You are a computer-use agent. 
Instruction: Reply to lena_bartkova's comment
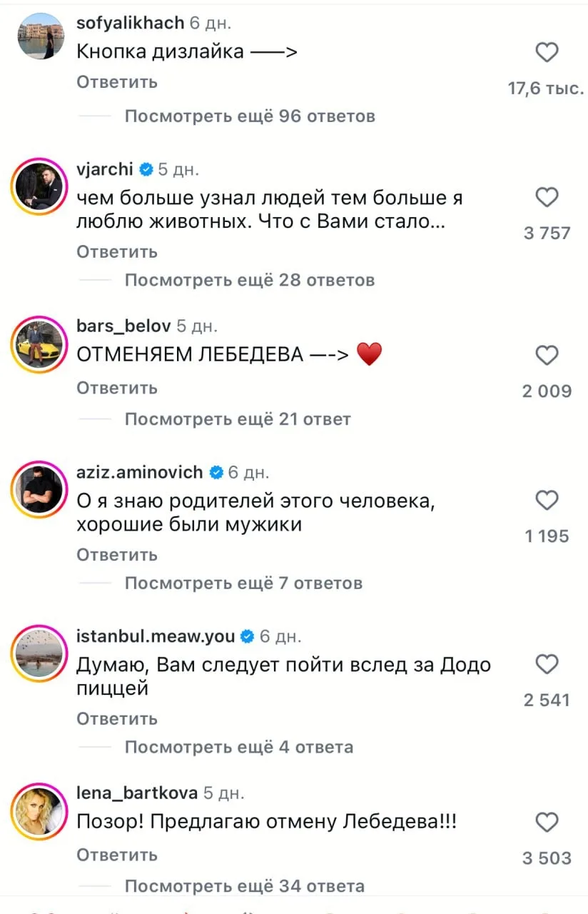(x=117, y=855)
